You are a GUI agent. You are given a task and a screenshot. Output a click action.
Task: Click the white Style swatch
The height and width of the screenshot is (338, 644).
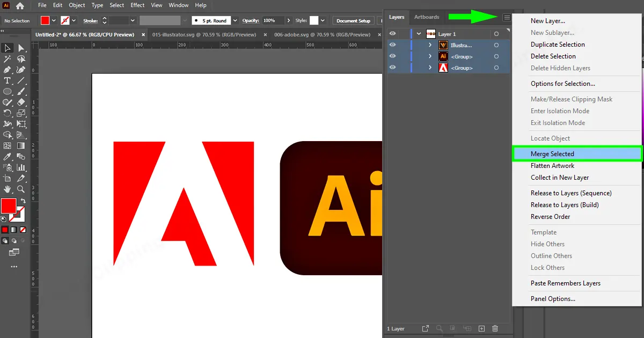[314, 20]
